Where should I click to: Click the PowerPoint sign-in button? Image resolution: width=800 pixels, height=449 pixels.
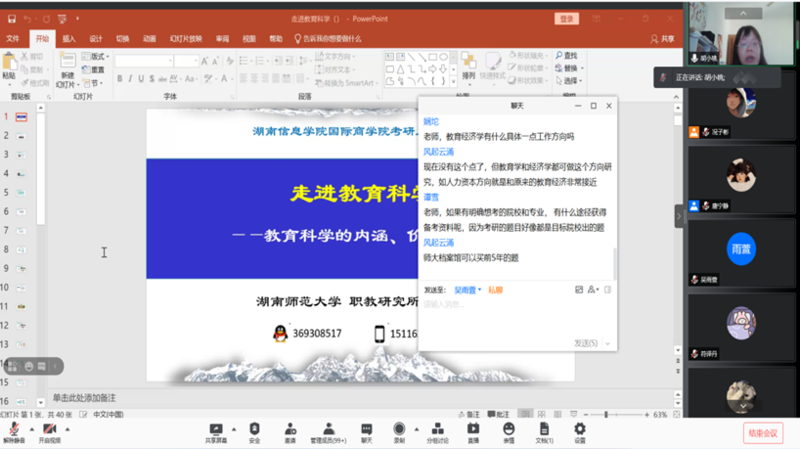click(567, 19)
